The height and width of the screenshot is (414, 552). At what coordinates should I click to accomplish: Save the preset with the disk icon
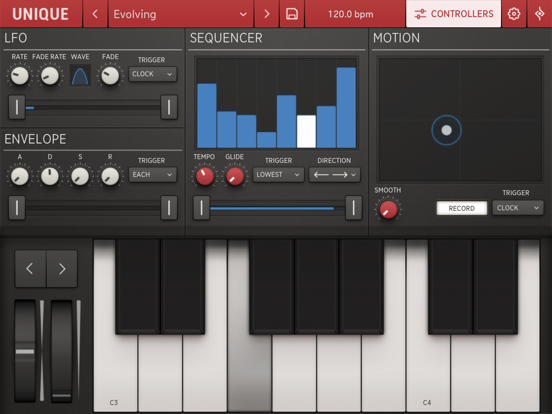click(292, 14)
